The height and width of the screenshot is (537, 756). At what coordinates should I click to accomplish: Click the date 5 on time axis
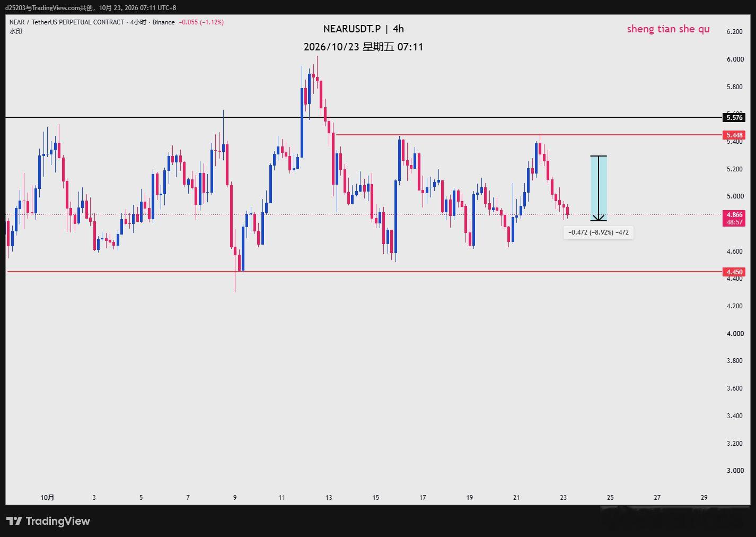pyautogui.click(x=141, y=497)
